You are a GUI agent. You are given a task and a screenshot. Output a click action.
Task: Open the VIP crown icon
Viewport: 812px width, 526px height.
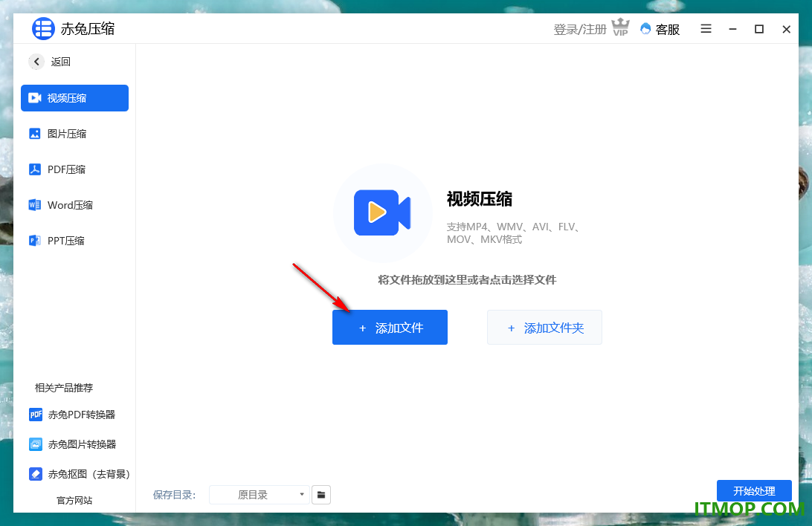point(620,27)
